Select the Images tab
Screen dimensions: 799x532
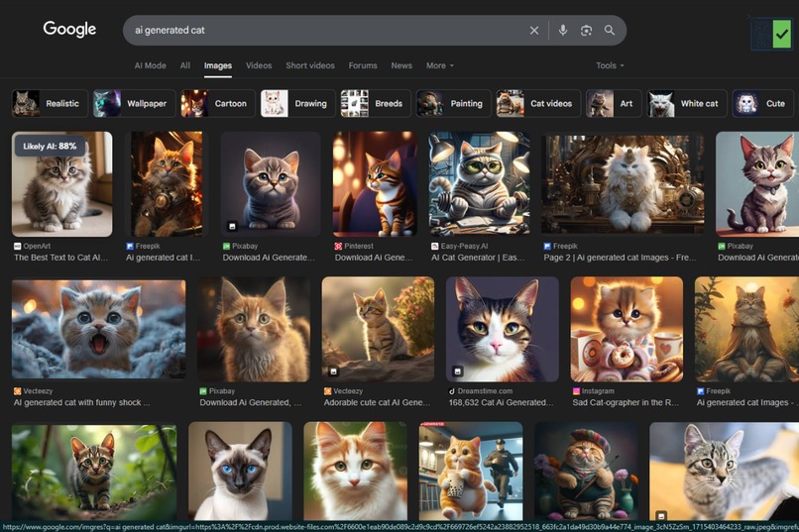tap(217, 65)
